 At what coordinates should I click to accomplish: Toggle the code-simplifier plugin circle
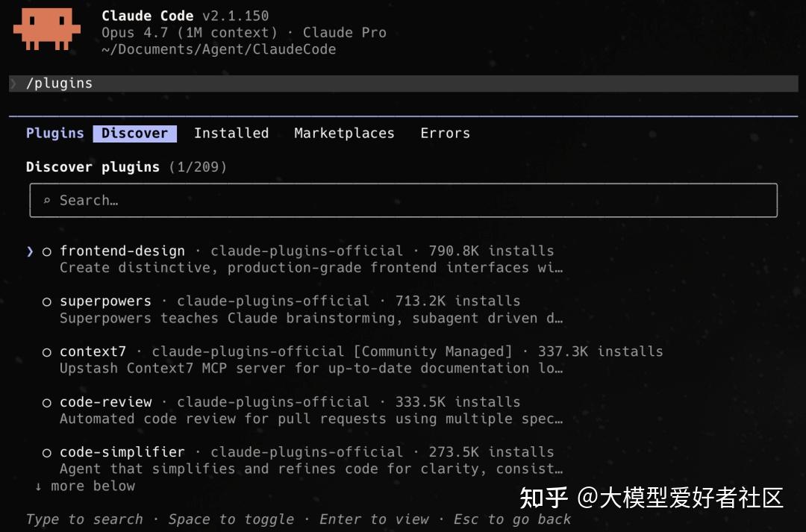pos(47,453)
